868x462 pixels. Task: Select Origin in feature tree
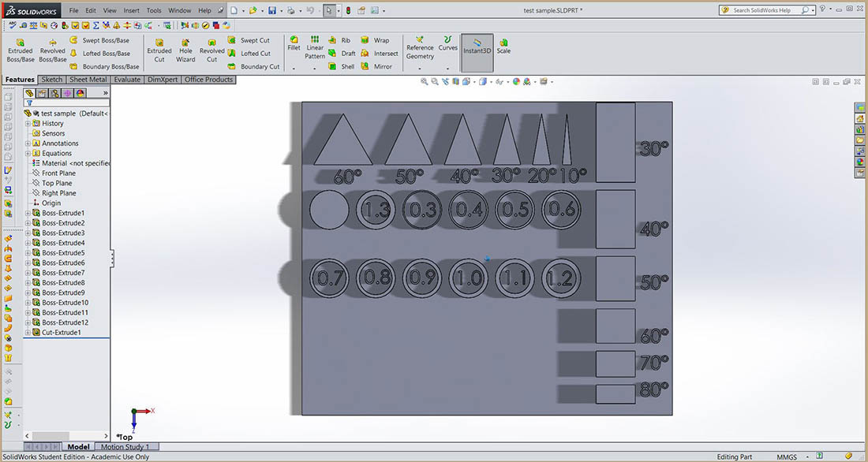click(47, 203)
